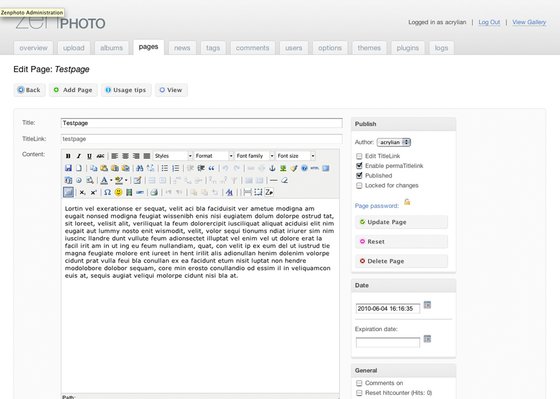
Task: Click the Zenphoto 'Z' editor plugin icon
Action: pos(269,192)
